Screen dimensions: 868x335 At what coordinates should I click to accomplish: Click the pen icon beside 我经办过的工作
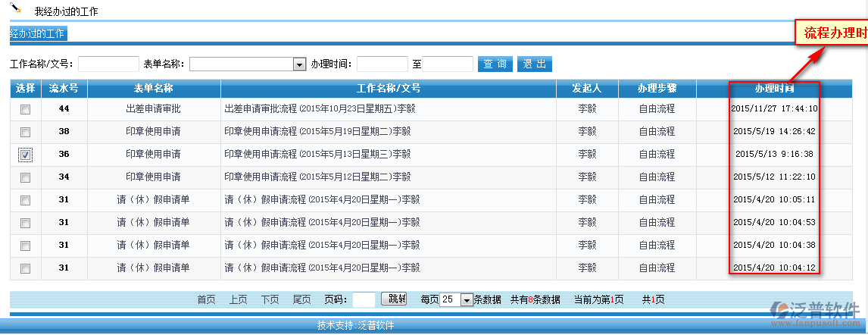click(x=17, y=10)
